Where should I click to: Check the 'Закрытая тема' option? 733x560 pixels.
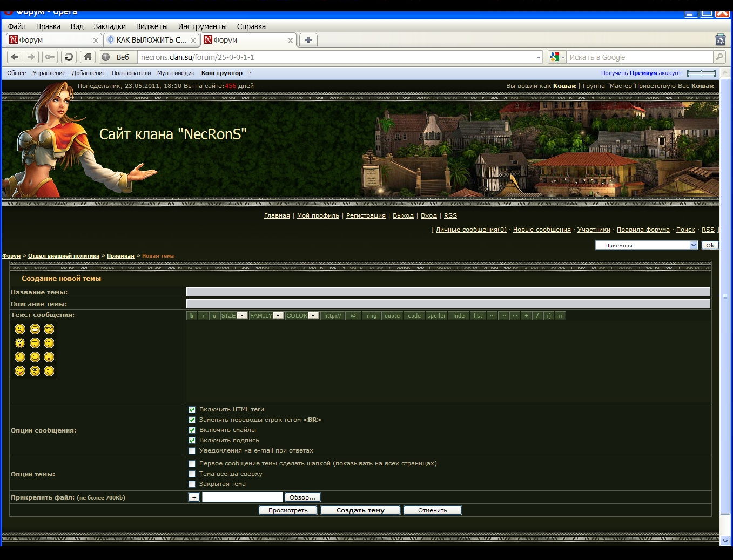click(192, 484)
